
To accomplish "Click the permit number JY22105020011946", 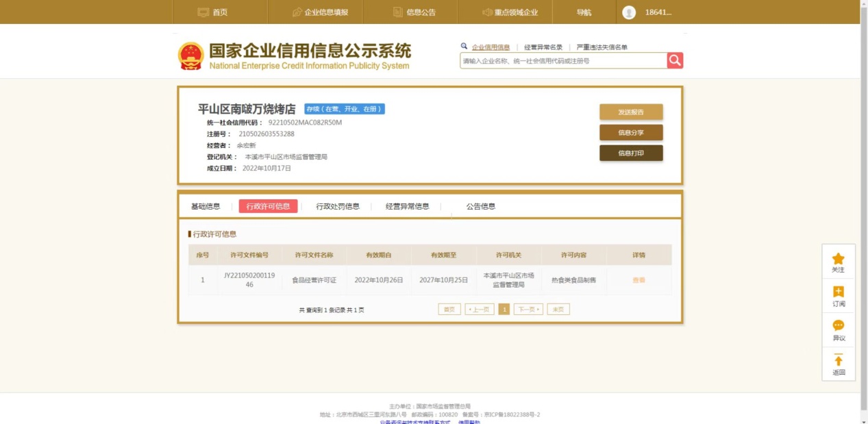I will point(249,279).
